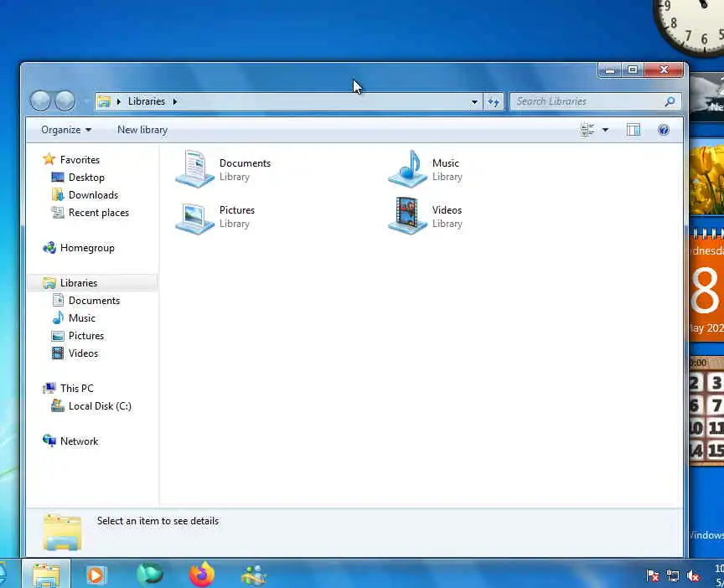Screen dimensions: 724x588
Task: Click the Action Center flag tray icon
Action: point(653,575)
